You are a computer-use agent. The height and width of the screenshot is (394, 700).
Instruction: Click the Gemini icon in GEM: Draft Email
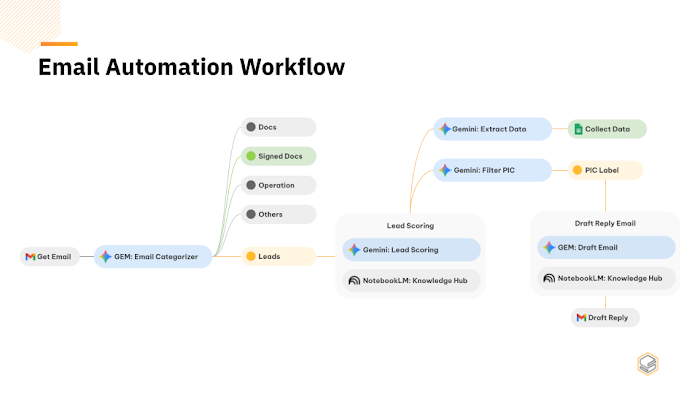(x=549, y=247)
